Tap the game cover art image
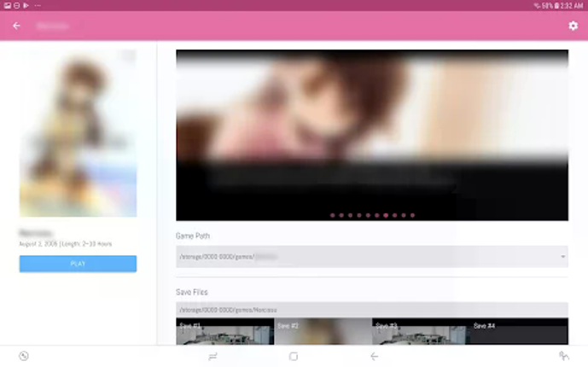 pos(78,133)
